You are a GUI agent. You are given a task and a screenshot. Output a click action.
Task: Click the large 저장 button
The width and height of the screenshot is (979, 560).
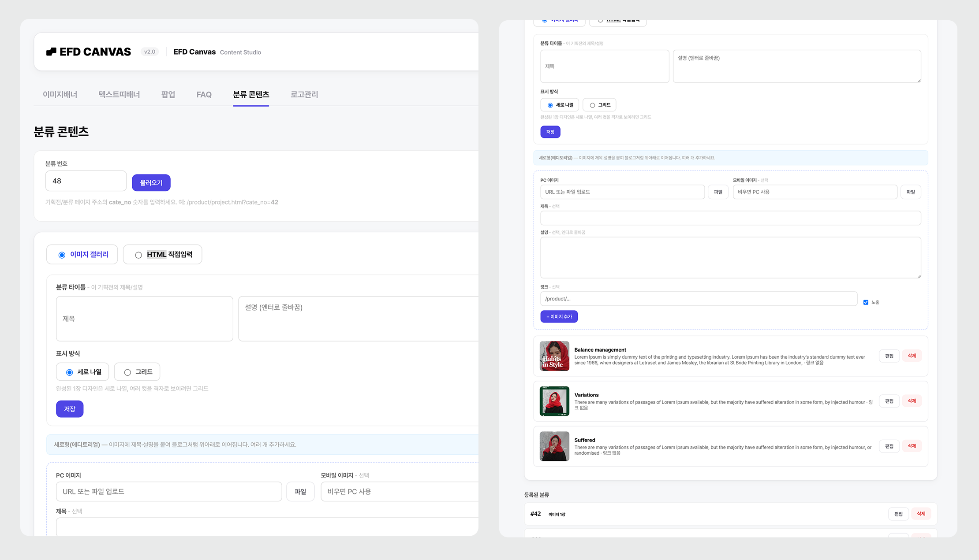tap(70, 409)
